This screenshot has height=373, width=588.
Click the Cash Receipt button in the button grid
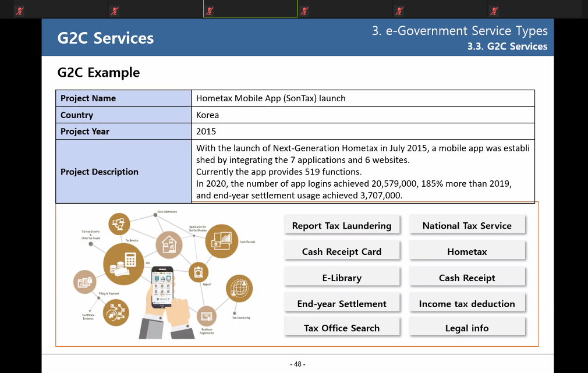click(x=467, y=277)
